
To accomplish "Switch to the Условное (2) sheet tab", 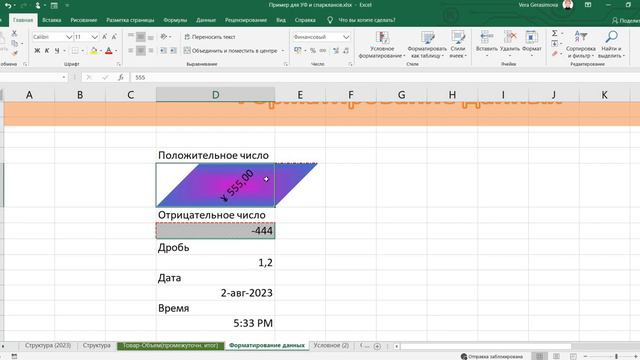I will [331, 345].
